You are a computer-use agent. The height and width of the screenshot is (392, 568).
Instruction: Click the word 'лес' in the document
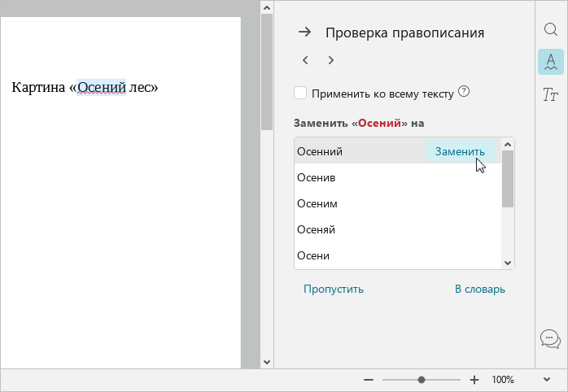click(x=139, y=87)
